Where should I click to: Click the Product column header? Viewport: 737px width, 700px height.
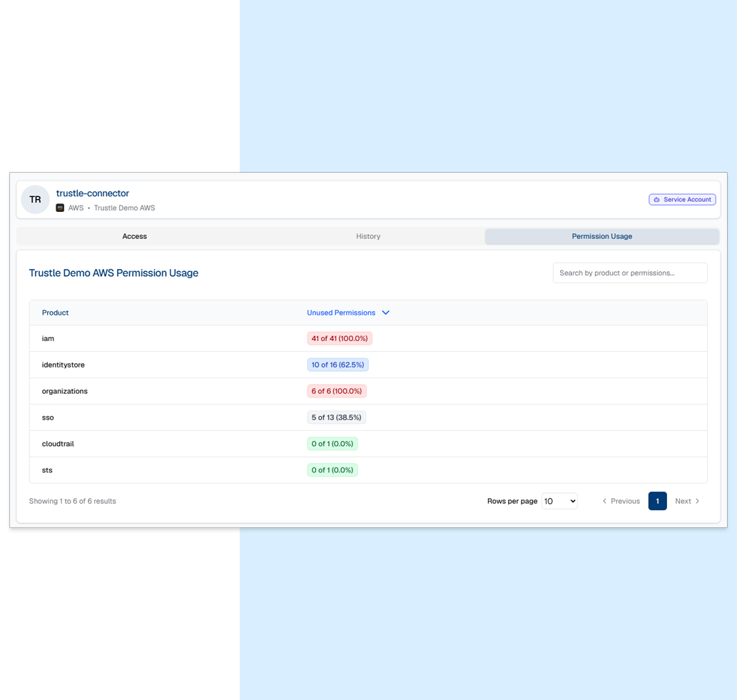click(x=55, y=313)
